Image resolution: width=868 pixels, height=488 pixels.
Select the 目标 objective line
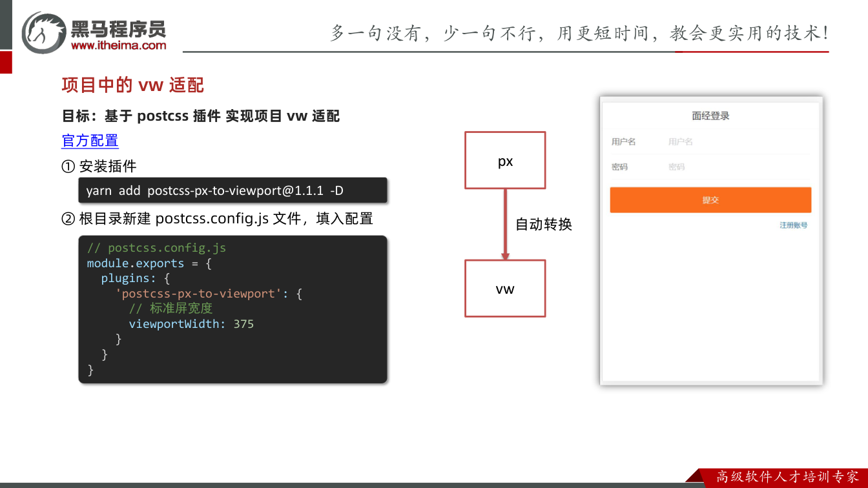click(200, 116)
